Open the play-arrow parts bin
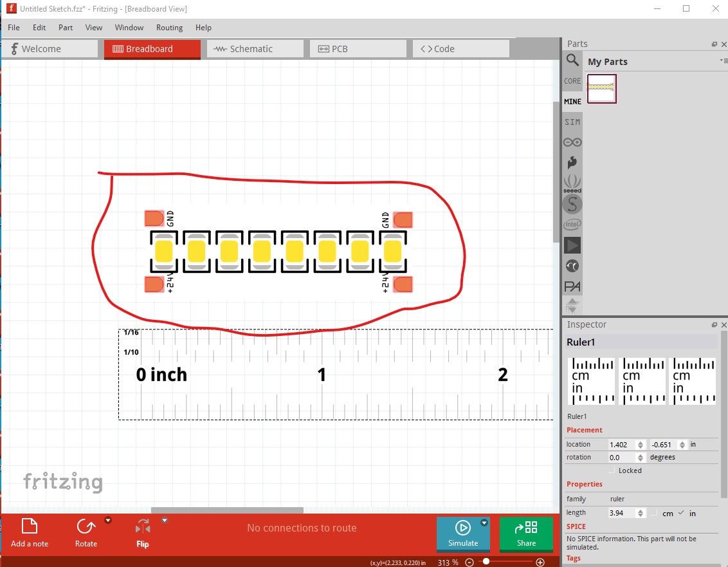728x567 pixels. [x=572, y=245]
